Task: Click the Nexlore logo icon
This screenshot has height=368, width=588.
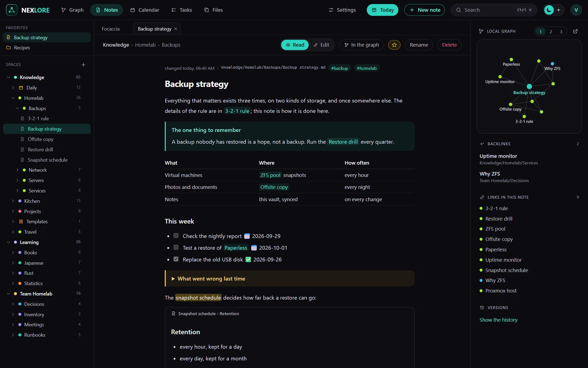Action: pyautogui.click(x=12, y=10)
